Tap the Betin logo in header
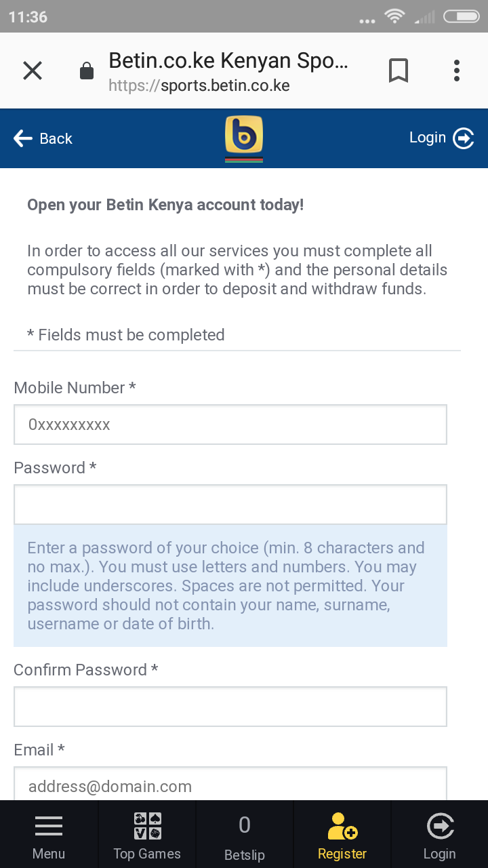Viewport: 488px width, 868px height. [x=244, y=138]
